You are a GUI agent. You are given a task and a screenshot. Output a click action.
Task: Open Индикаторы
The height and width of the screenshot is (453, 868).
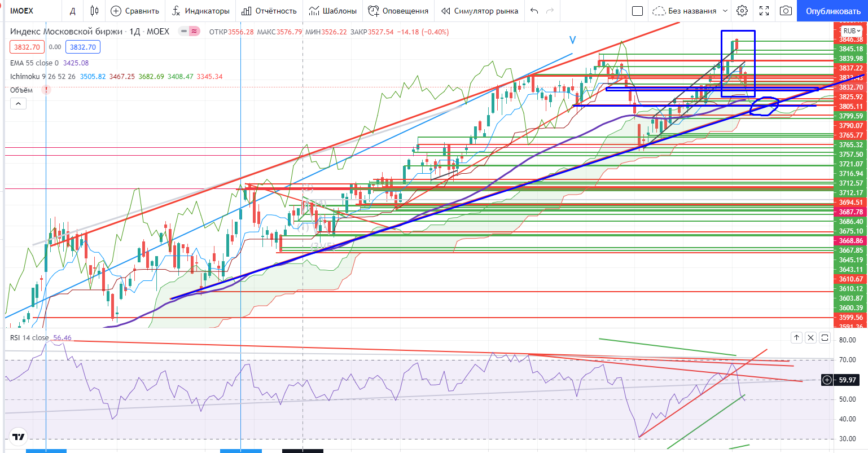coord(200,11)
